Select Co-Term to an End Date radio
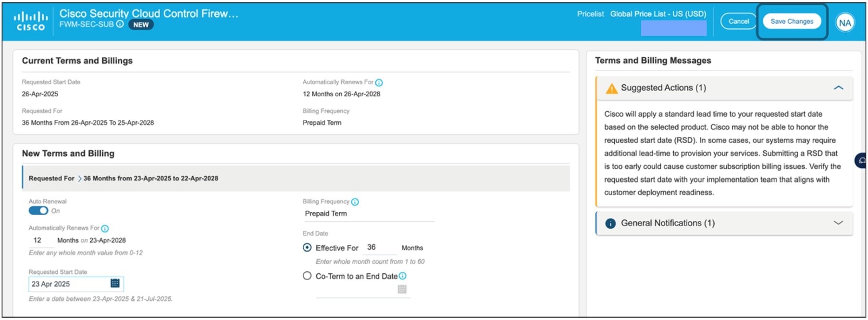 (307, 276)
